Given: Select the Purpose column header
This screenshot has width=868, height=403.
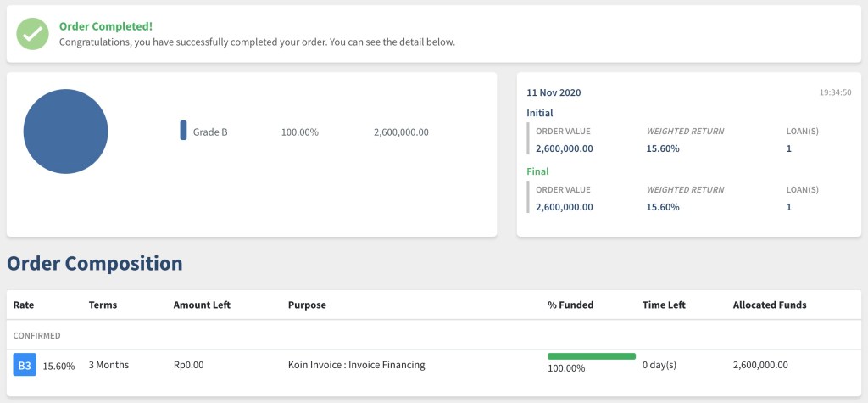Looking at the screenshot, I should (x=307, y=305).
